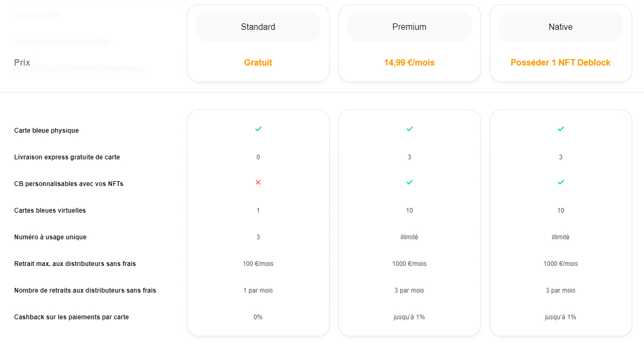Click the Carte bleue physique row label
Screen dimensions: 644x347
click(x=46, y=131)
